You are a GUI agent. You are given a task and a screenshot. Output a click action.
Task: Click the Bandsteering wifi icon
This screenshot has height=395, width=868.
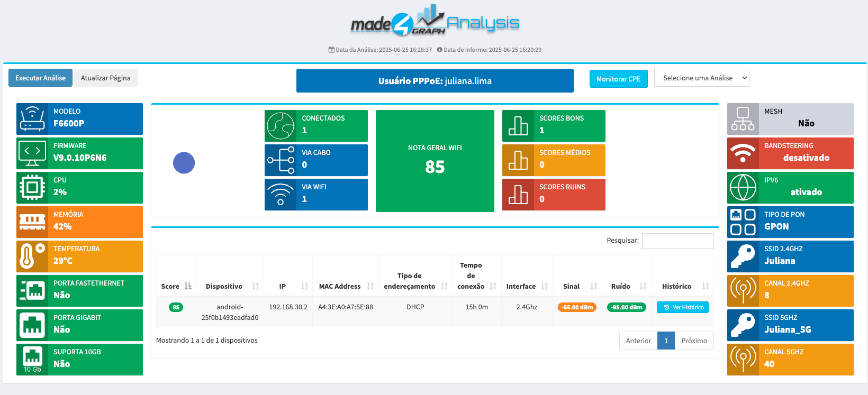point(743,153)
